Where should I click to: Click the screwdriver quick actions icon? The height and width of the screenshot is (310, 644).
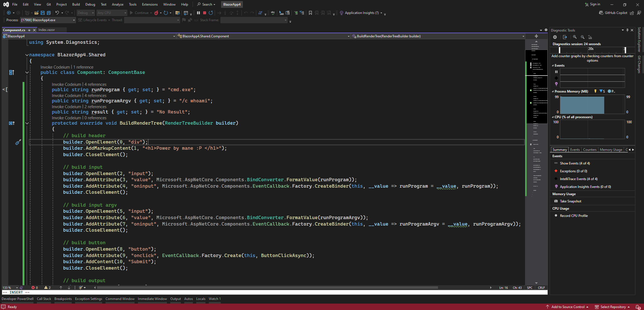18,142
